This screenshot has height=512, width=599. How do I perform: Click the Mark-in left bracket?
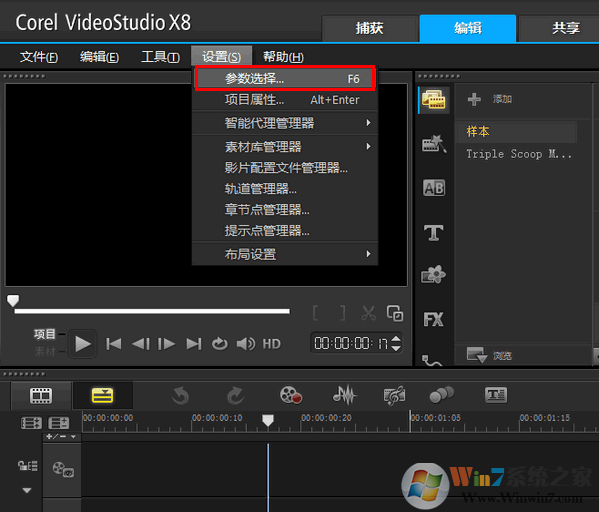pyautogui.click(x=315, y=313)
